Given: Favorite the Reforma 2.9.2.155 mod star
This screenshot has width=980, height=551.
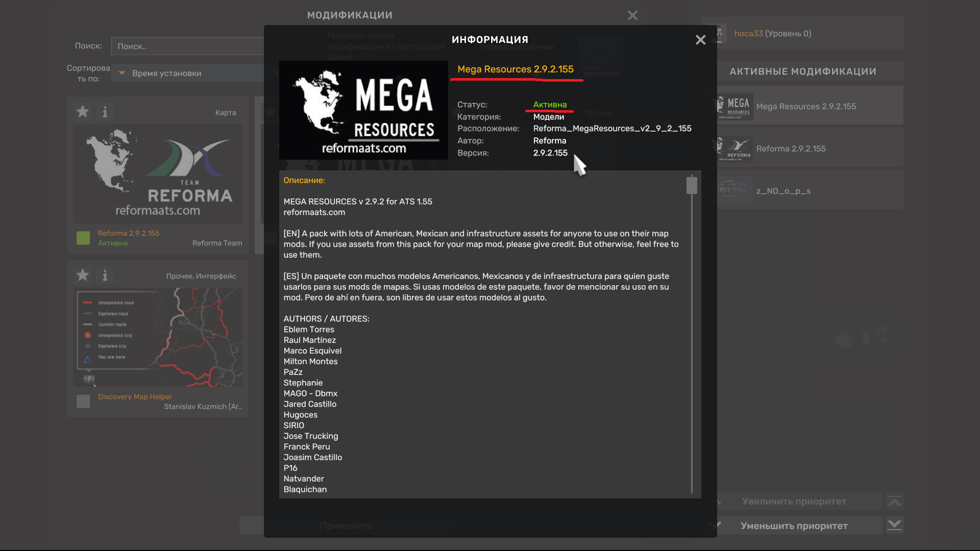Looking at the screenshot, I should pyautogui.click(x=83, y=112).
